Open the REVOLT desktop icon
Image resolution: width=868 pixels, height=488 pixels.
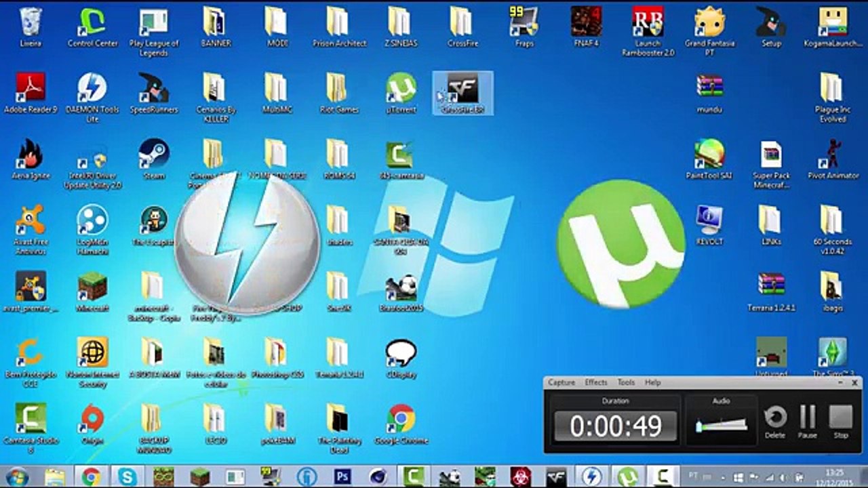click(x=709, y=225)
